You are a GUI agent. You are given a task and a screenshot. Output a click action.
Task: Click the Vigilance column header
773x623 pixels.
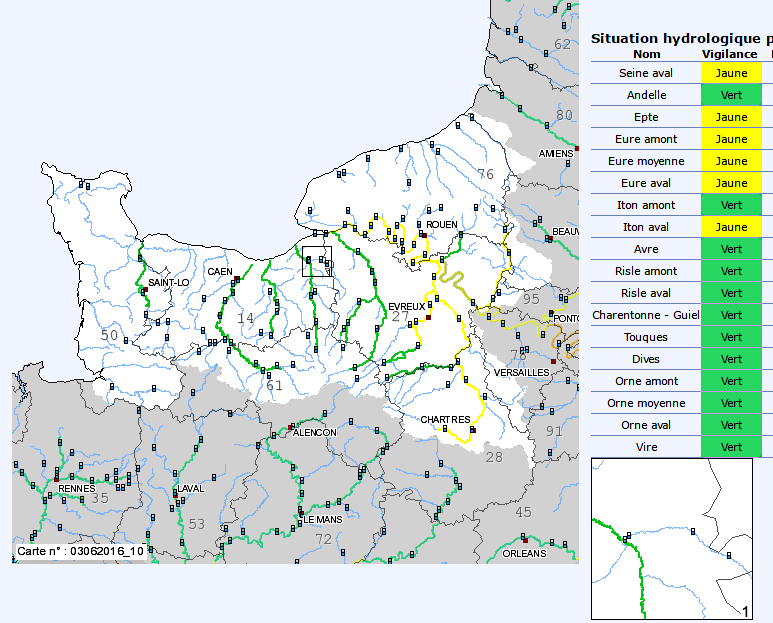(731, 54)
